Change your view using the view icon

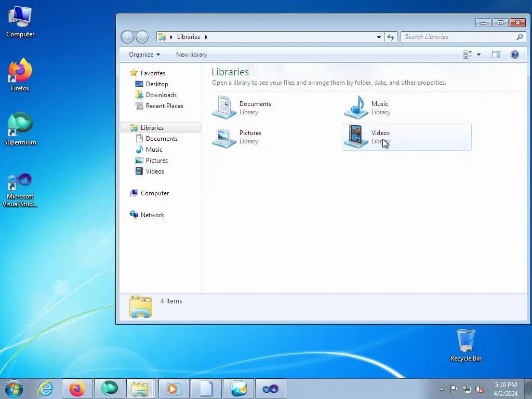pyautogui.click(x=468, y=55)
